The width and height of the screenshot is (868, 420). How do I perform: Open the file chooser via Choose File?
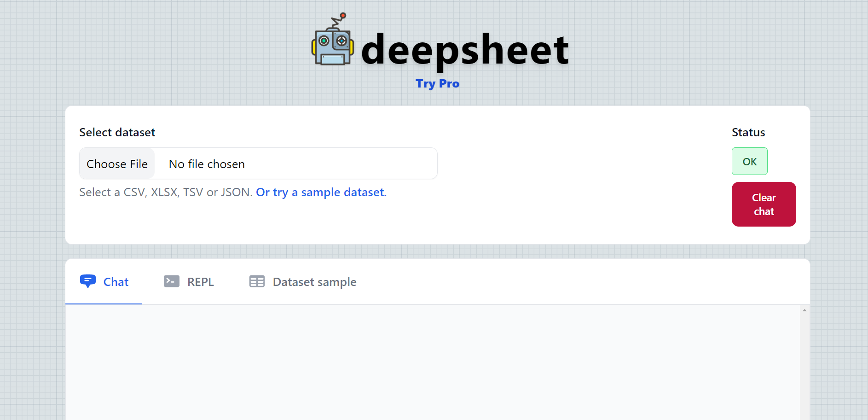click(x=117, y=163)
